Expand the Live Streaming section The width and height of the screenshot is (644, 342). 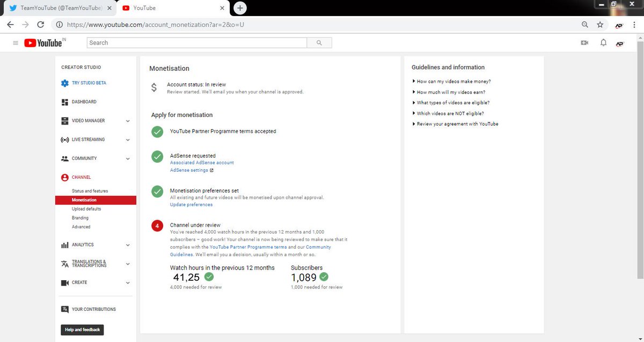click(x=128, y=140)
